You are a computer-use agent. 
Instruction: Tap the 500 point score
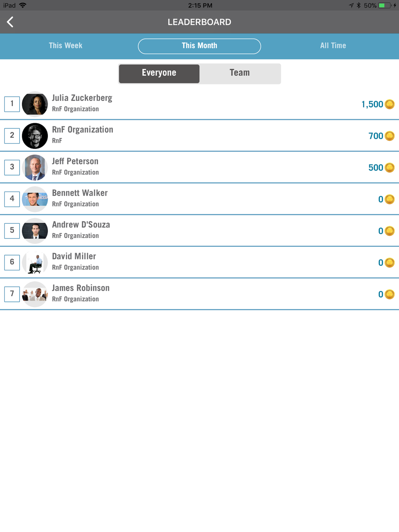[375, 167]
